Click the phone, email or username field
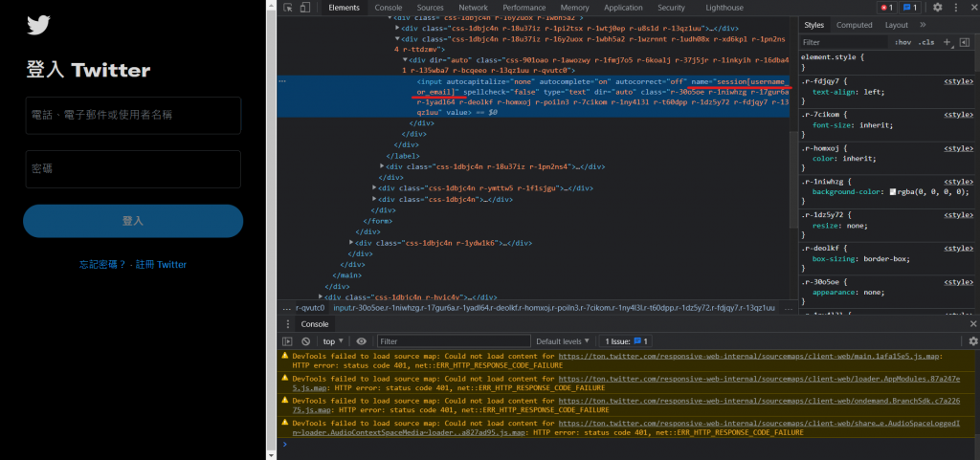This screenshot has width=980, height=460. pyautogui.click(x=133, y=116)
